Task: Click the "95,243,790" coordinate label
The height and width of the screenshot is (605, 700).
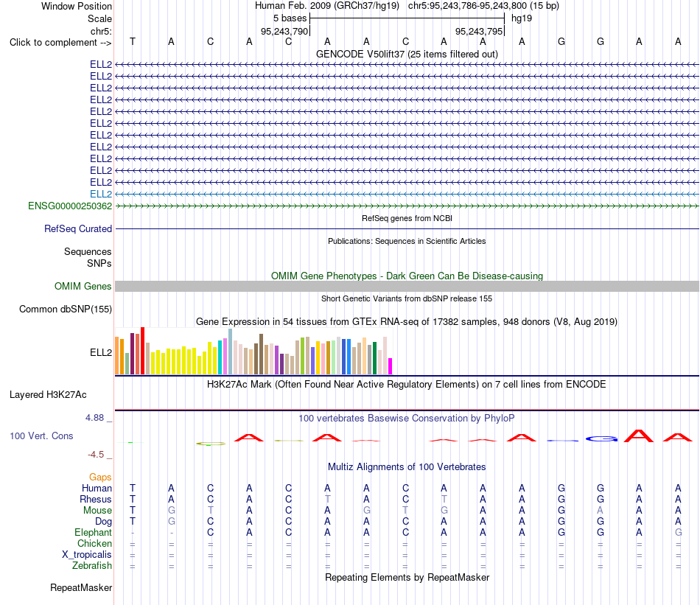Action: coord(284,31)
